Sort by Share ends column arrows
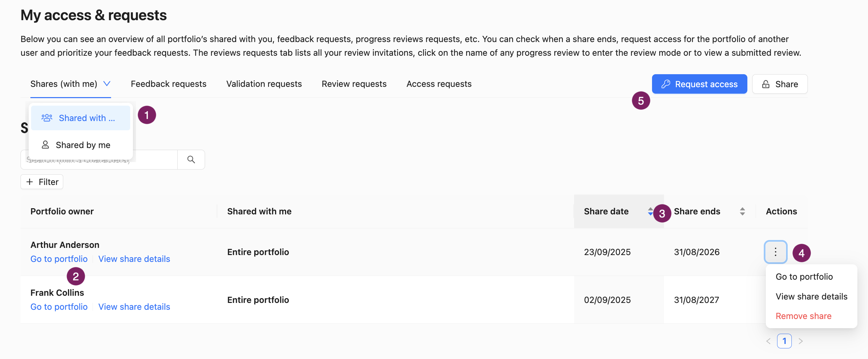 coord(742,211)
